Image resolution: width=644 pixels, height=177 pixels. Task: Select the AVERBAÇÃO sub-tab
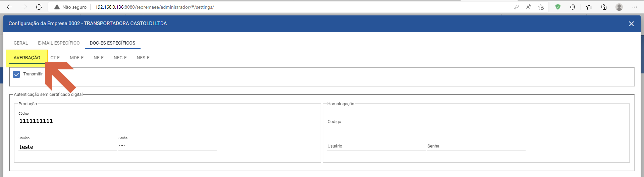click(27, 58)
